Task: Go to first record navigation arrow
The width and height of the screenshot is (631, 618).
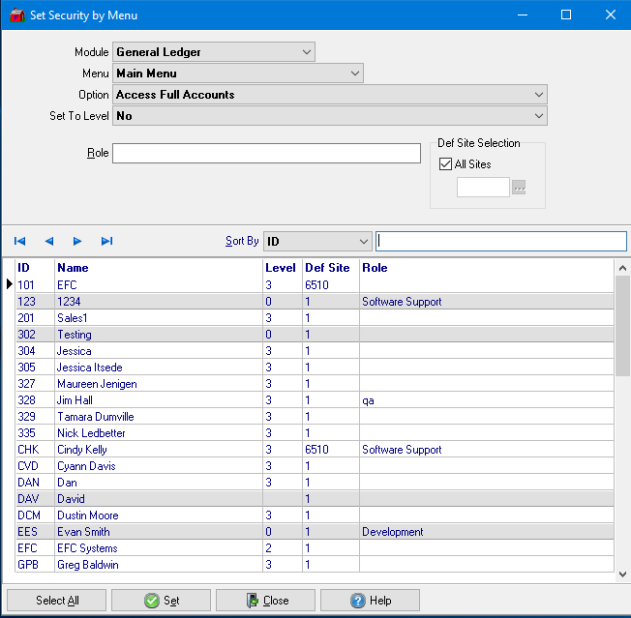Action: [20, 241]
